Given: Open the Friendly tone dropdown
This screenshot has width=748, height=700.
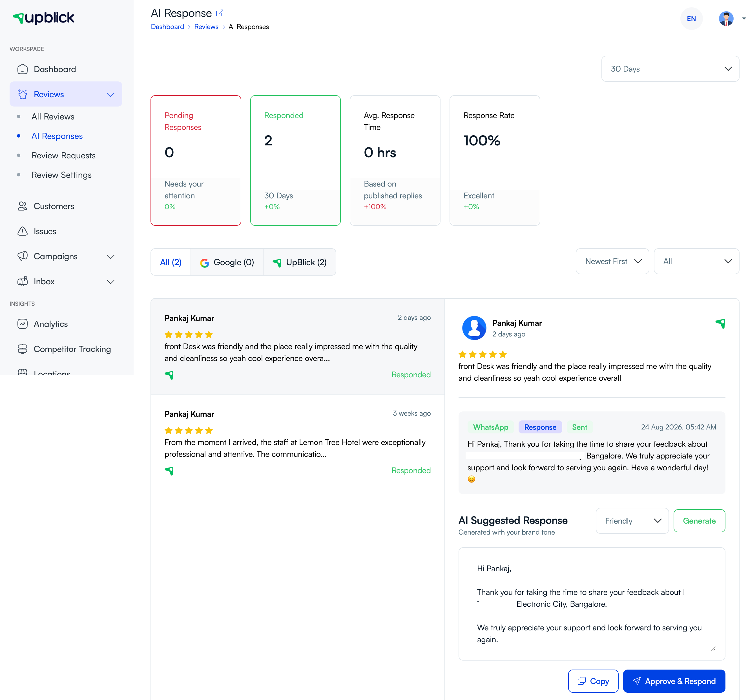Looking at the screenshot, I should point(632,520).
